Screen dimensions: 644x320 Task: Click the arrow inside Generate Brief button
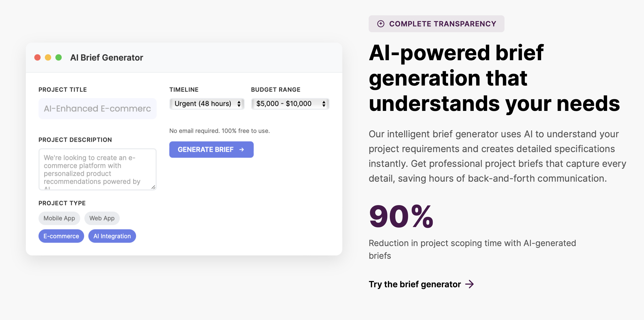pyautogui.click(x=242, y=149)
